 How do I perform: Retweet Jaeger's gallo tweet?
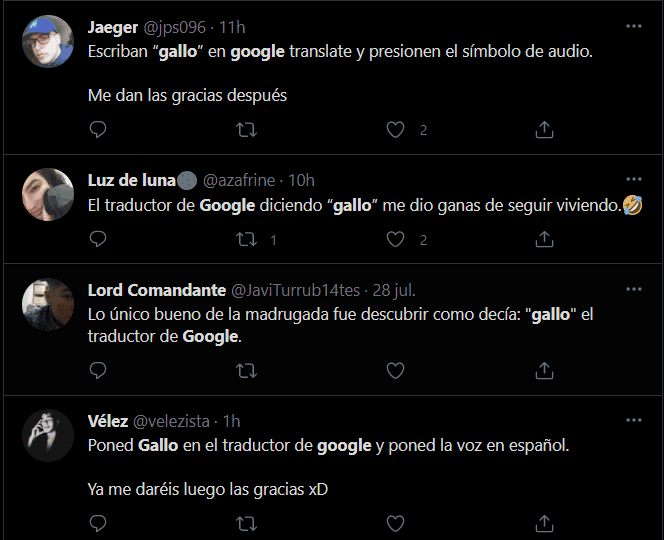click(246, 130)
